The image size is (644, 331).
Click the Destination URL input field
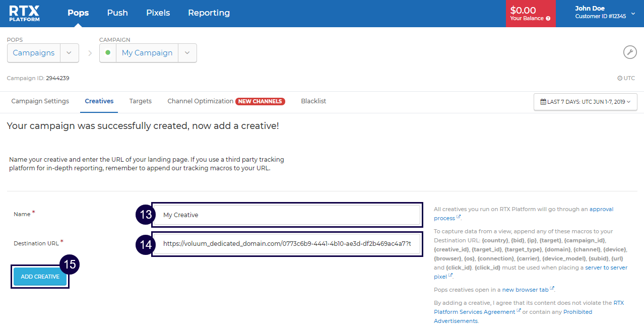click(287, 244)
